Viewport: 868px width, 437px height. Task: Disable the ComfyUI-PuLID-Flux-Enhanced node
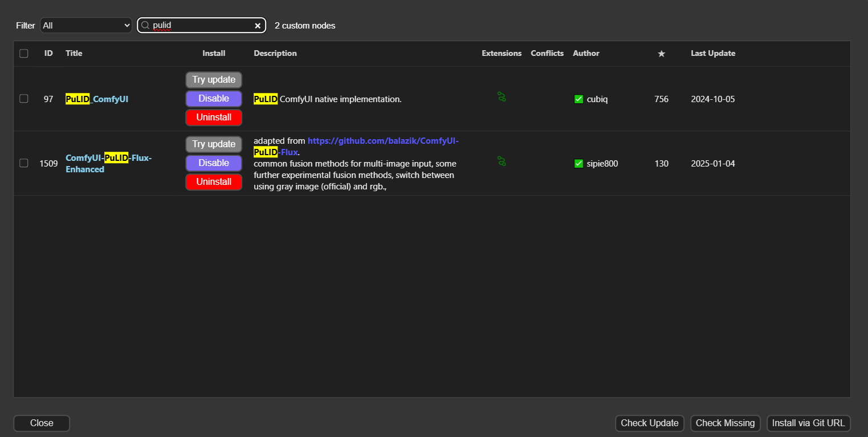click(214, 163)
